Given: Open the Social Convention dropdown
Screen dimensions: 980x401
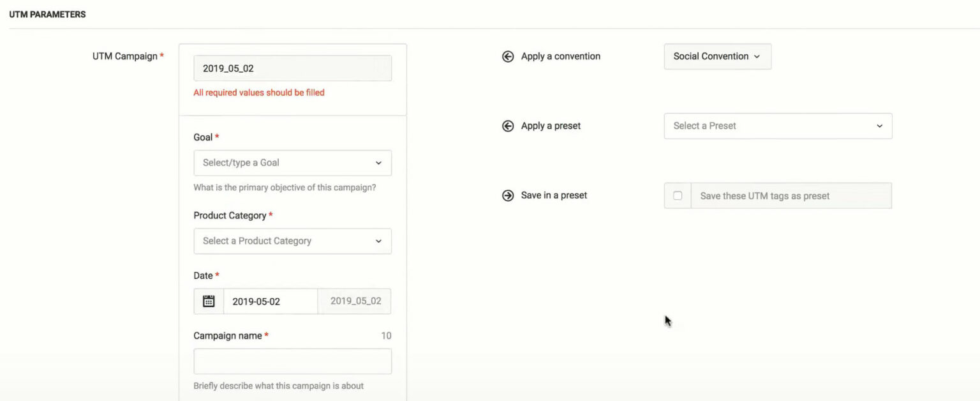Looking at the screenshot, I should point(717,56).
